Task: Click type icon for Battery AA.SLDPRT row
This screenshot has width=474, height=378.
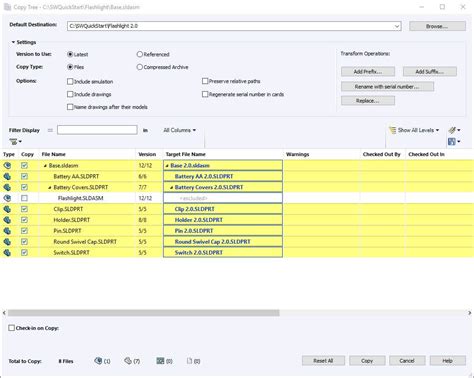Action: (7, 176)
